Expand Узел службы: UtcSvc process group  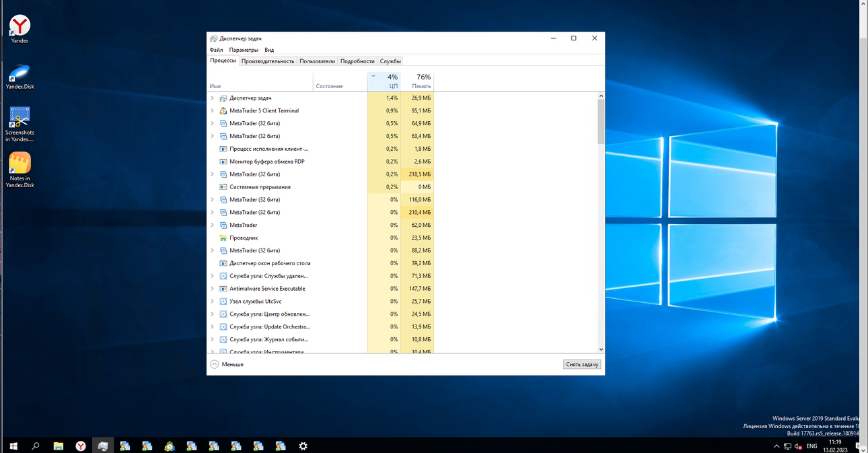pos(213,302)
